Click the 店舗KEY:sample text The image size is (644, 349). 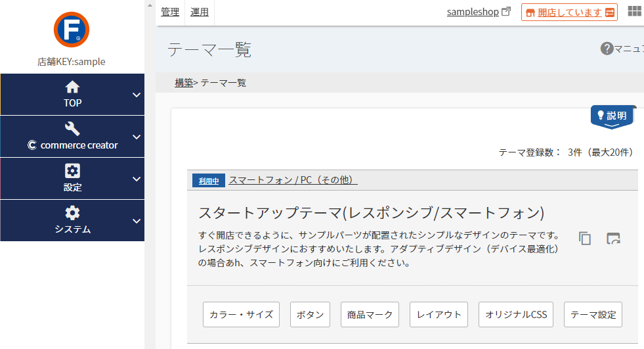coord(72,62)
